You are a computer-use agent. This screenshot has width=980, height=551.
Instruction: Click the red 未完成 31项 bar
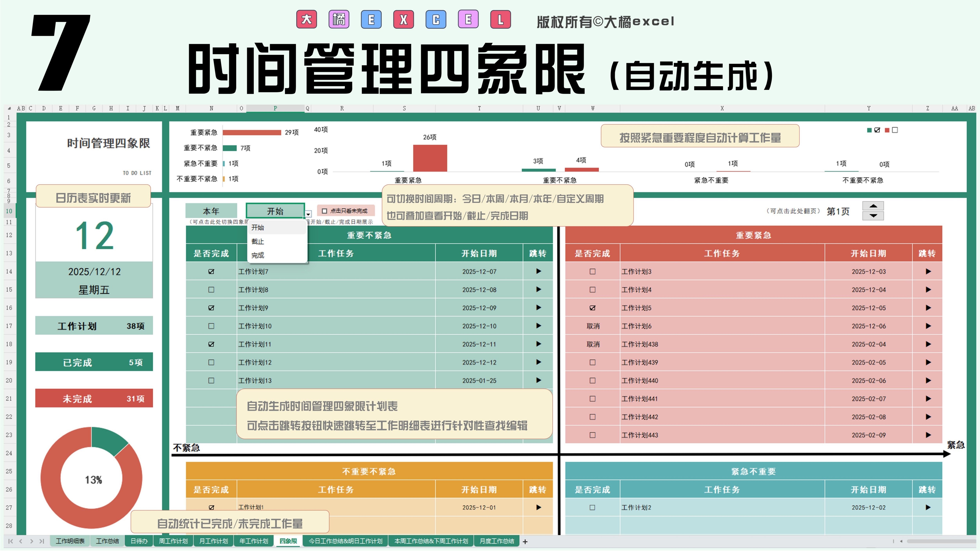[94, 398]
